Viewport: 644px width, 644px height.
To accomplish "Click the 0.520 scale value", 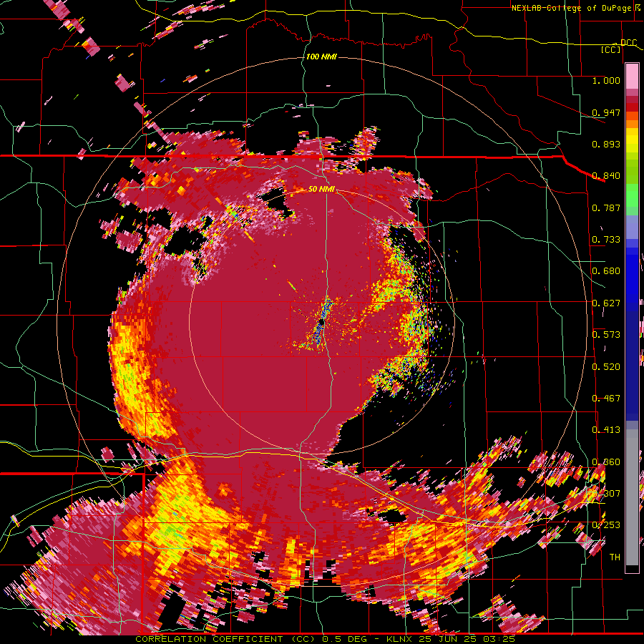I will pyautogui.click(x=606, y=367).
